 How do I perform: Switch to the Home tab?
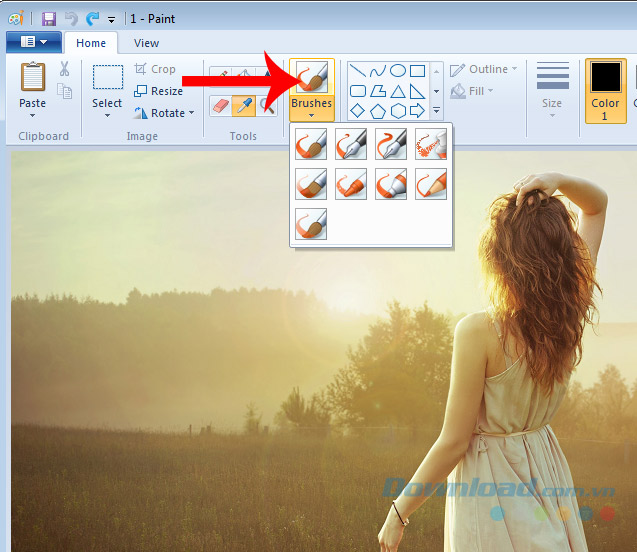(91, 43)
